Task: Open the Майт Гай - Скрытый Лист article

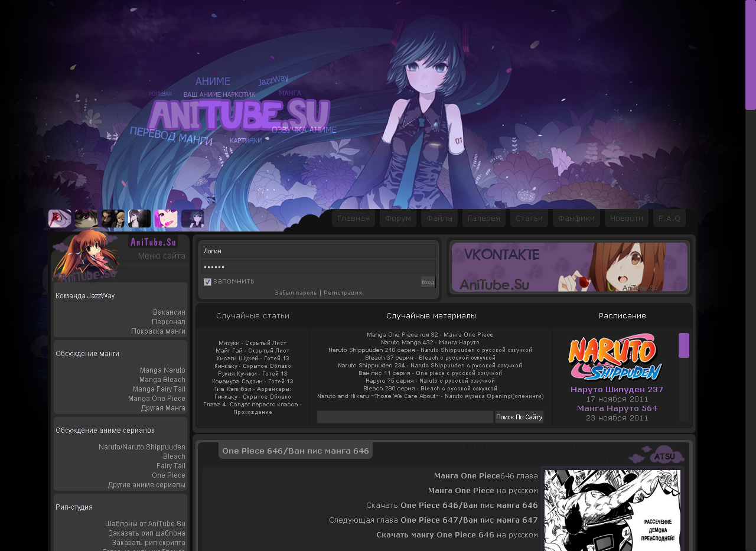Action: click(x=253, y=351)
